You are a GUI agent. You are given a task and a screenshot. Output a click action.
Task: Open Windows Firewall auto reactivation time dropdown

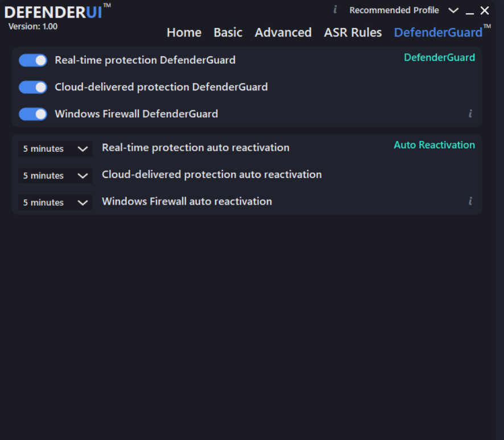tap(55, 202)
